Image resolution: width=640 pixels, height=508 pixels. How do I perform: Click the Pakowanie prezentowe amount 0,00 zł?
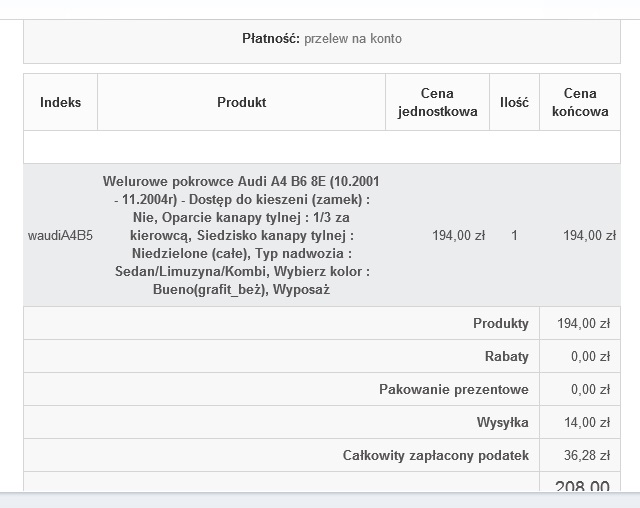590,390
